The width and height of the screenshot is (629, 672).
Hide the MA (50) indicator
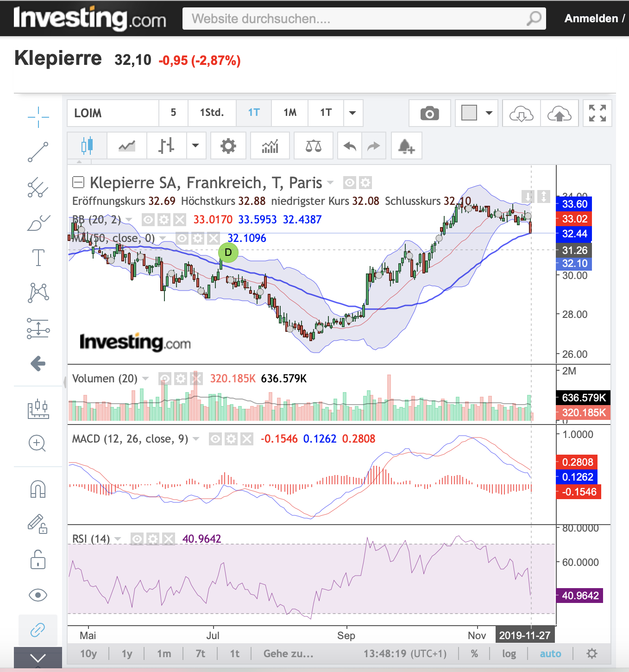(x=182, y=238)
